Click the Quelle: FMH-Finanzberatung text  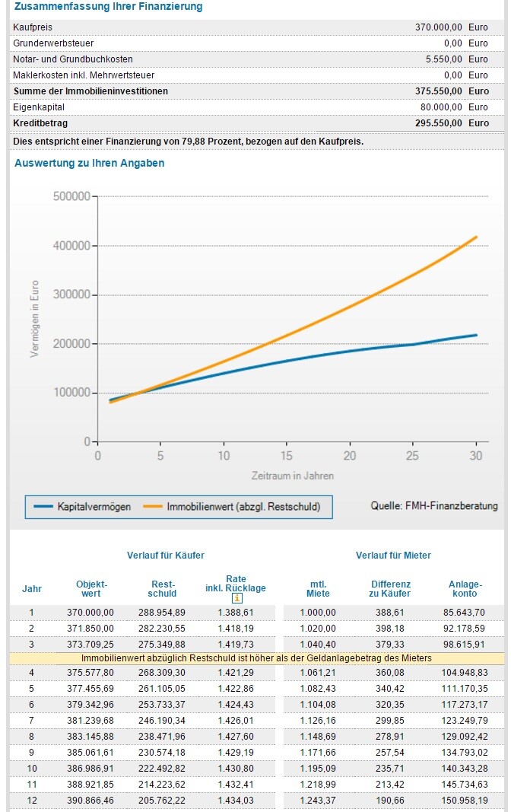tap(434, 505)
